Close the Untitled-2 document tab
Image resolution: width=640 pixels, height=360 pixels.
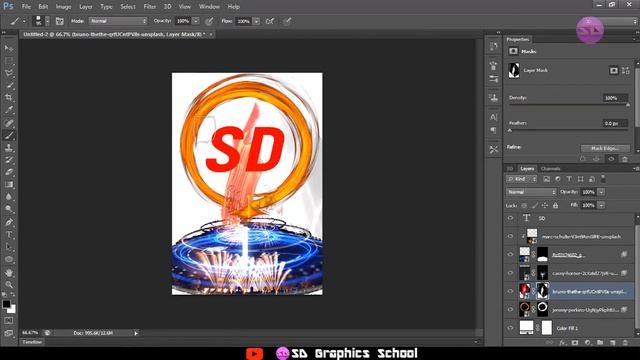tap(211, 35)
